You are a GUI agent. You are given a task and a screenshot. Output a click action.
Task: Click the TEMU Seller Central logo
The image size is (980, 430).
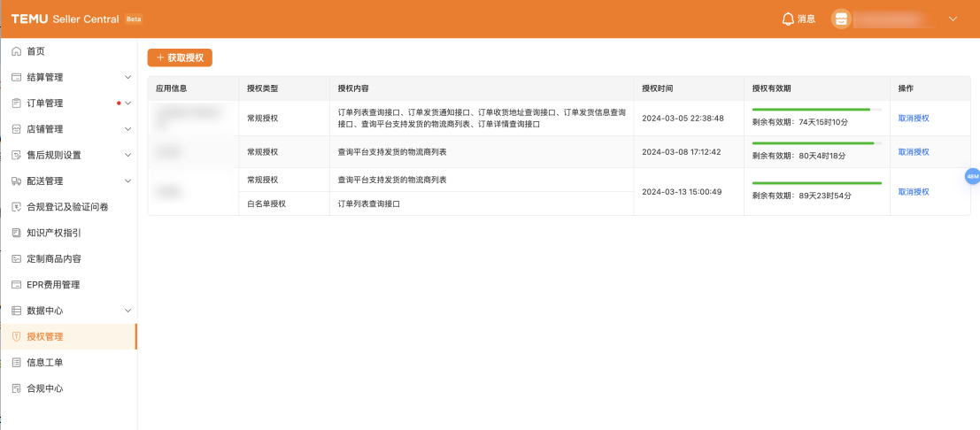pyautogui.click(x=65, y=19)
